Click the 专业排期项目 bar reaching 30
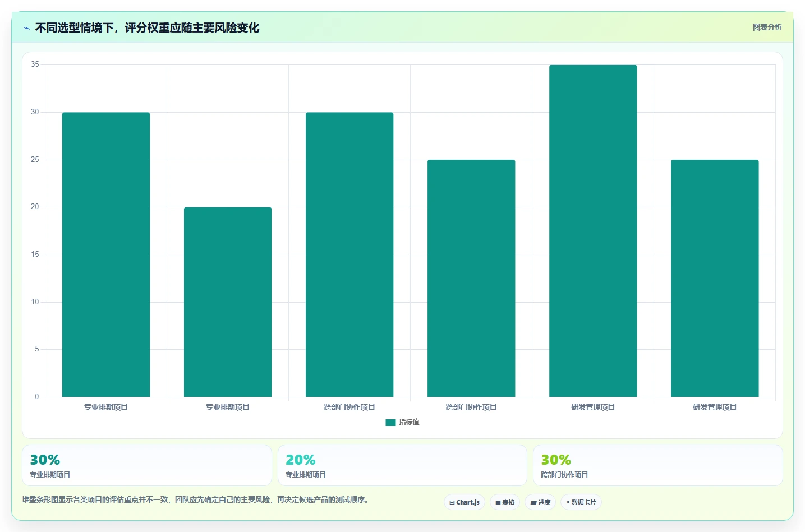 pos(106,255)
